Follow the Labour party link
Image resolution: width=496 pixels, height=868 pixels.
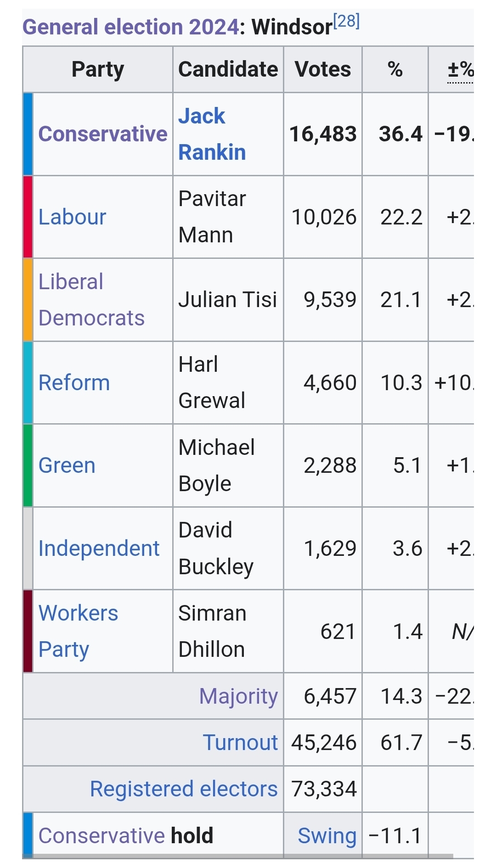point(72,217)
